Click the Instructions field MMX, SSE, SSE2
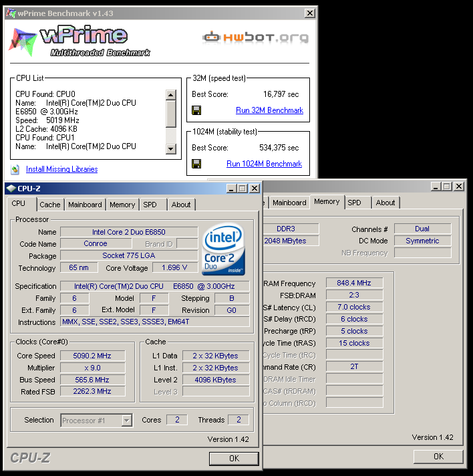The height and width of the screenshot is (476, 473). click(x=155, y=322)
